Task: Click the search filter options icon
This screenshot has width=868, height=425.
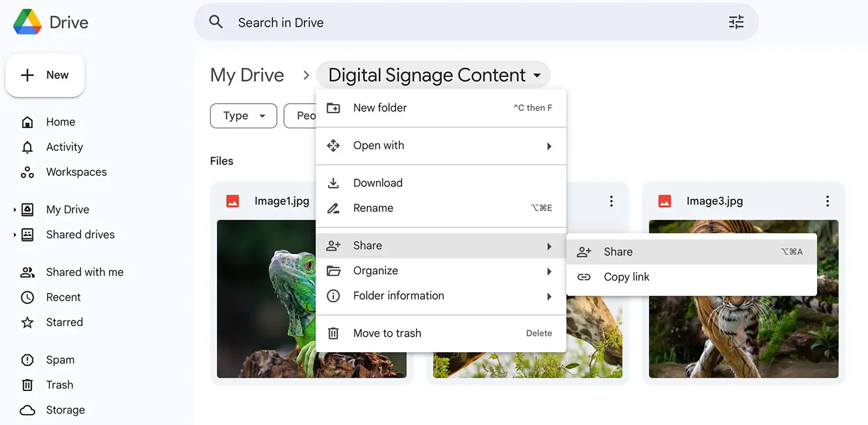Action: 735,23
